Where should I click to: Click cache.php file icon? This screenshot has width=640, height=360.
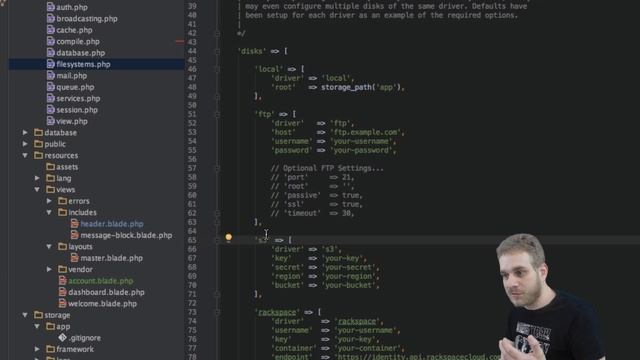tap(51, 30)
